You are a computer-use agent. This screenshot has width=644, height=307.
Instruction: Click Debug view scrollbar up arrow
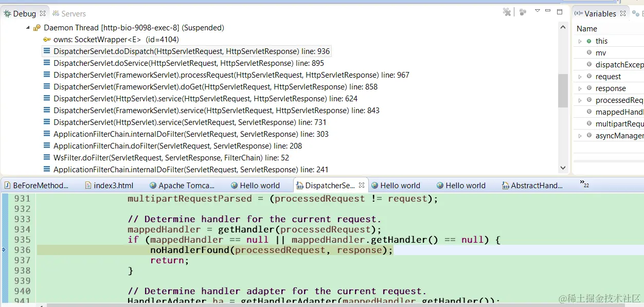click(564, 28)
